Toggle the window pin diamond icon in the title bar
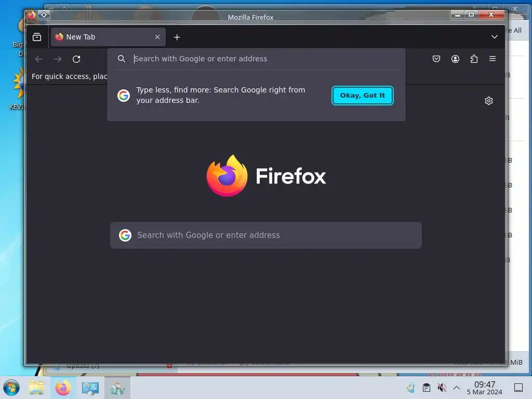 44,15
